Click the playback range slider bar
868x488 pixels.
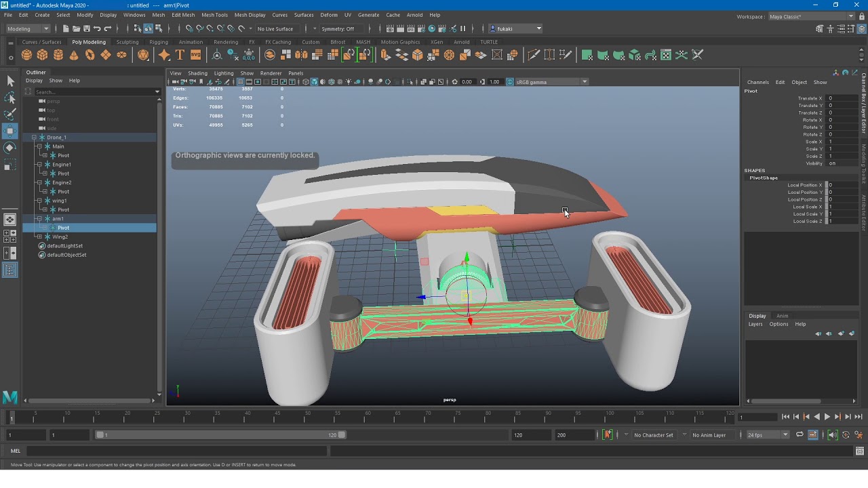pyautogui.click(x=220, y=434)
